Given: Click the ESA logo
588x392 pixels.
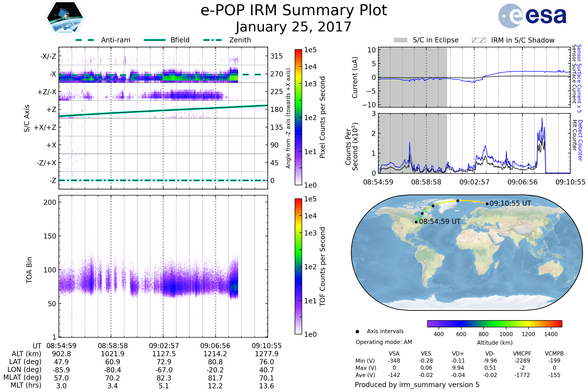Looking at the screenshot, I should point(532,16).
